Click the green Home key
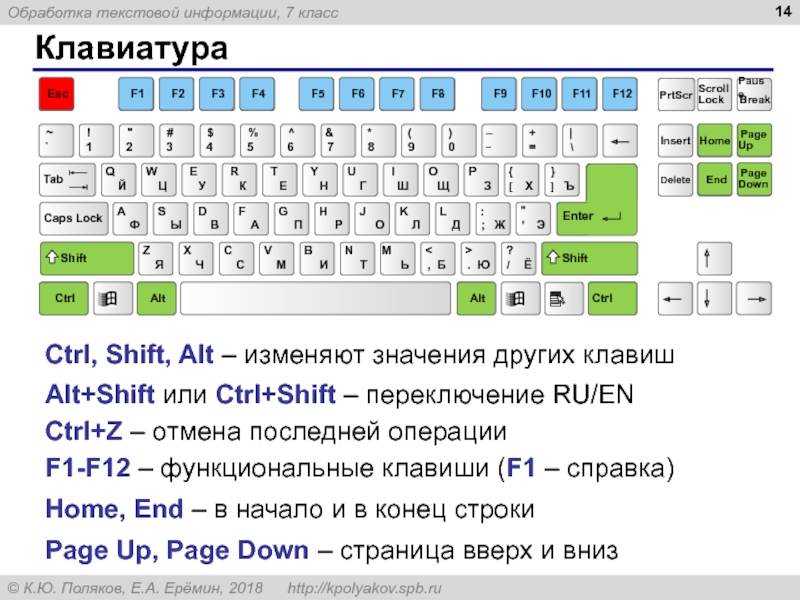This screenshot has height=600, width=800. point(715,140)
